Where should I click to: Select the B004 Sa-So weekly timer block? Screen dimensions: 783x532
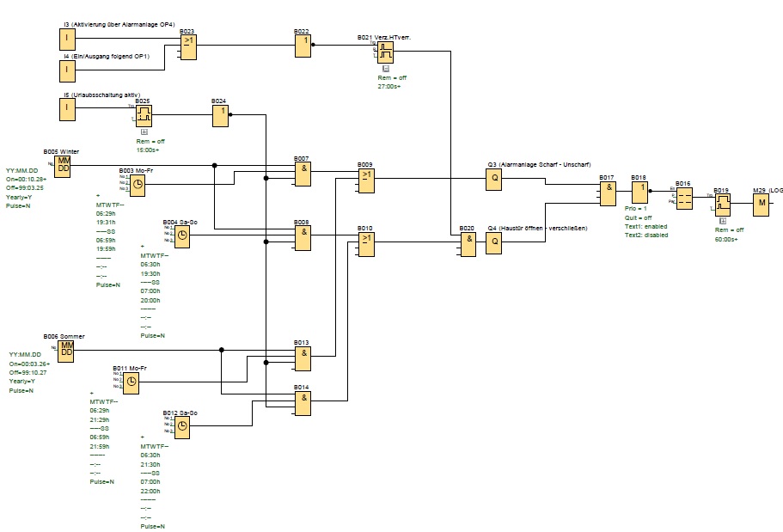(x=182, y=240)
